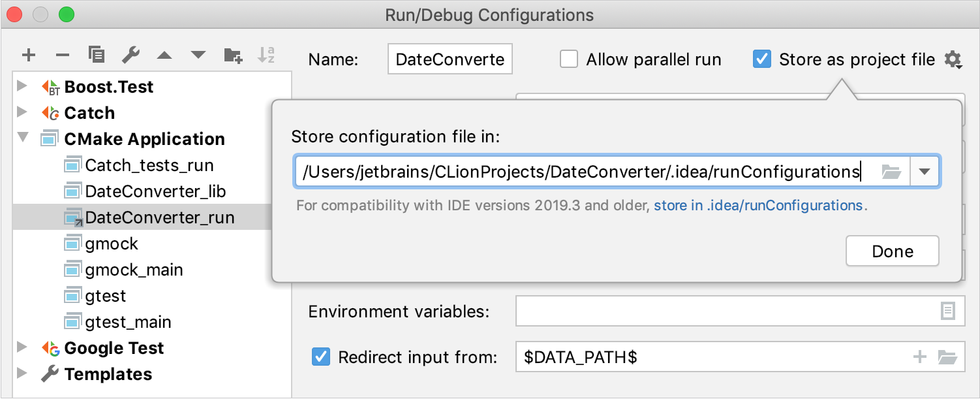Screen dimensions: 980x399
Task: Collapse the CMake Application node
Action: [24, 138]
